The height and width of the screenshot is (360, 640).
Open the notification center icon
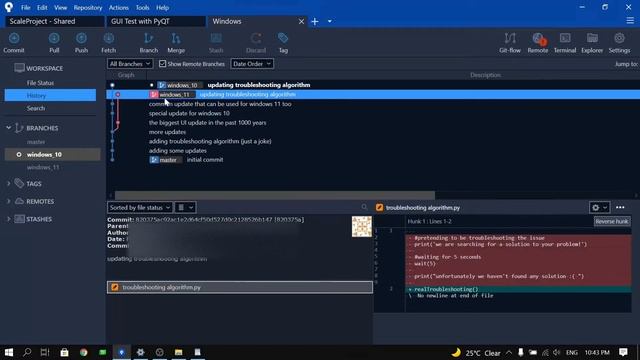(x=623, y=352)
